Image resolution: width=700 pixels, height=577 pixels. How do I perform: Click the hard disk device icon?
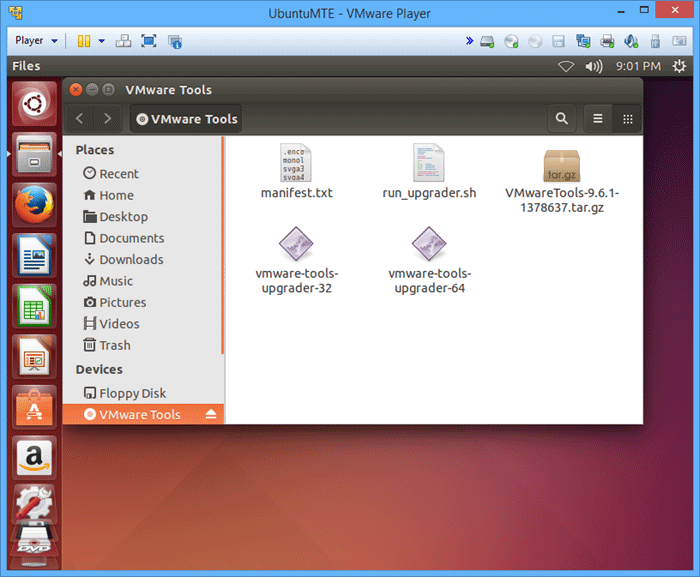pyautogui.click(x=487, y=42)
